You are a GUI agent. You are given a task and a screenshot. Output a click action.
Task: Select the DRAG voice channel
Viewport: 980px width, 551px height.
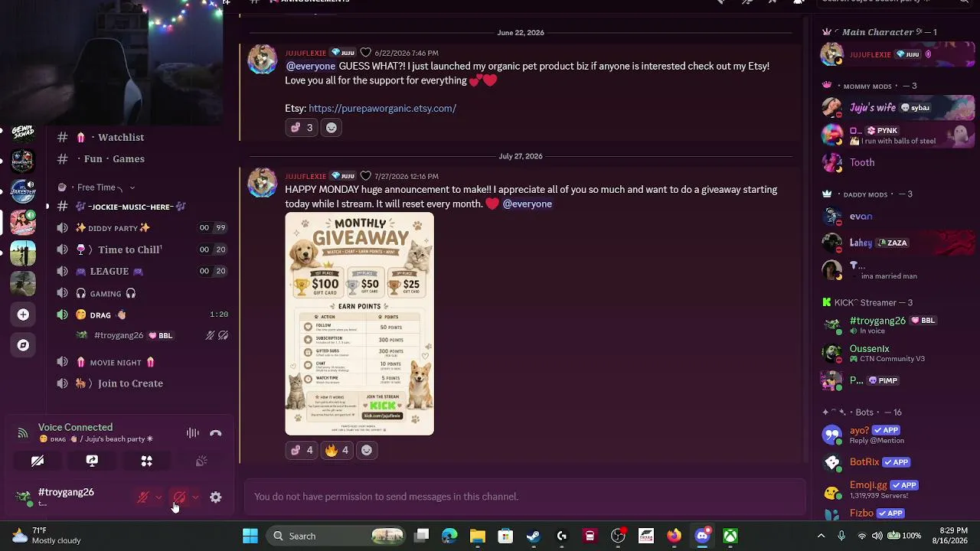point(142,315)
